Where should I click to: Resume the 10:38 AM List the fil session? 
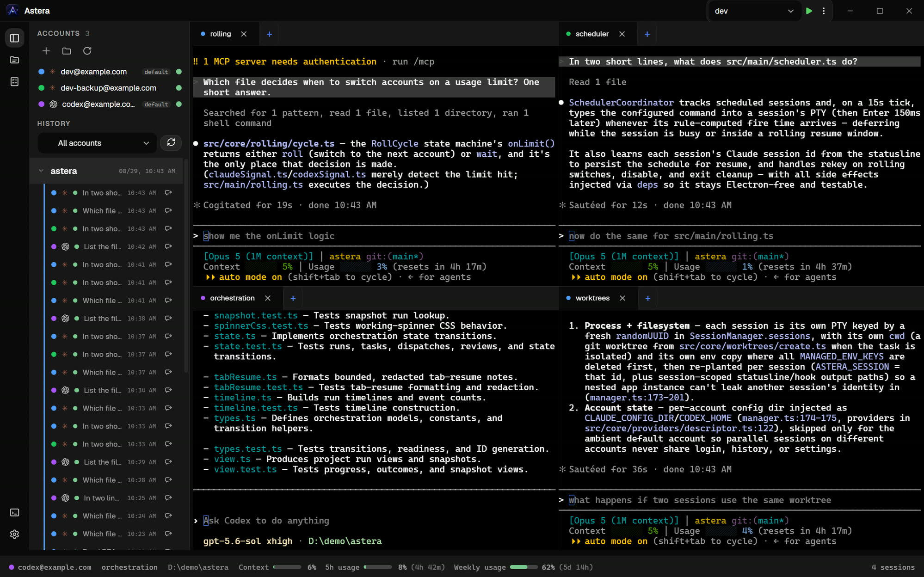click(x=168, y=318)
